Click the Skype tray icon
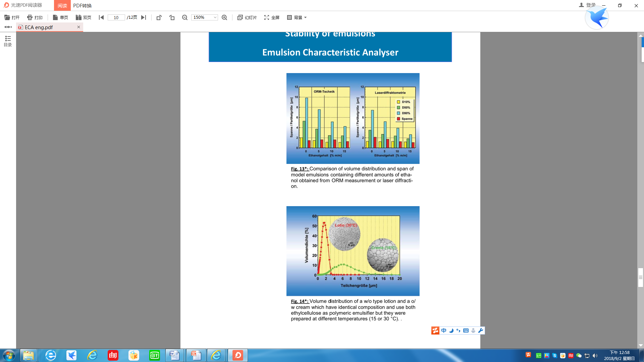The image size is (644, 362). coord(555,356)
